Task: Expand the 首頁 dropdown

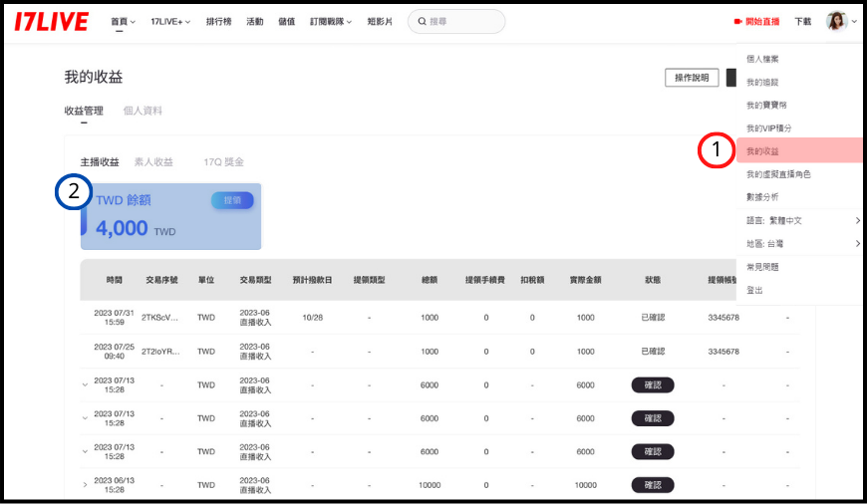Action: [124, 21]
